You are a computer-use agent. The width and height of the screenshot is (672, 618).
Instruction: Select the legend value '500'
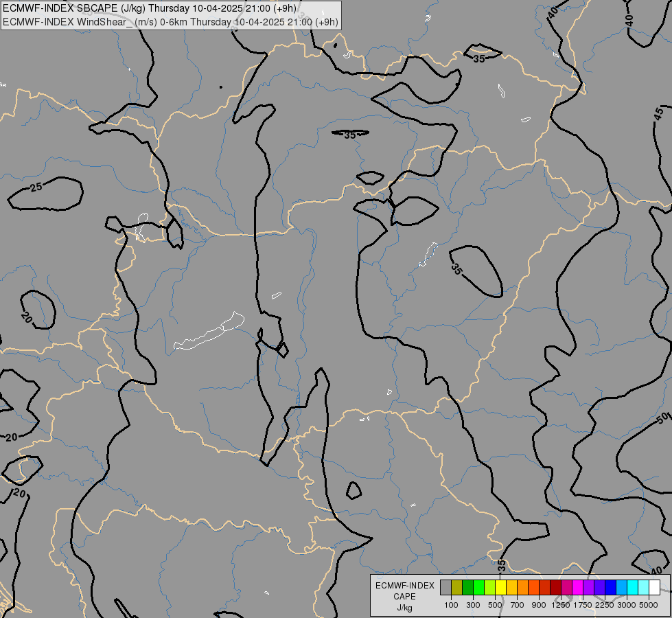coord(495,605)
